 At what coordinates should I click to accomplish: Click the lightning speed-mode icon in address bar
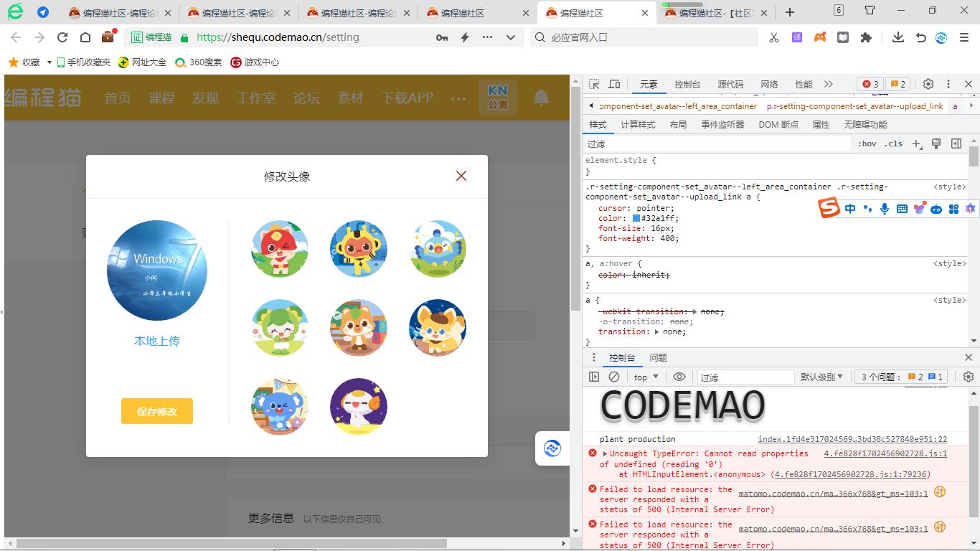tap(465, 37)
